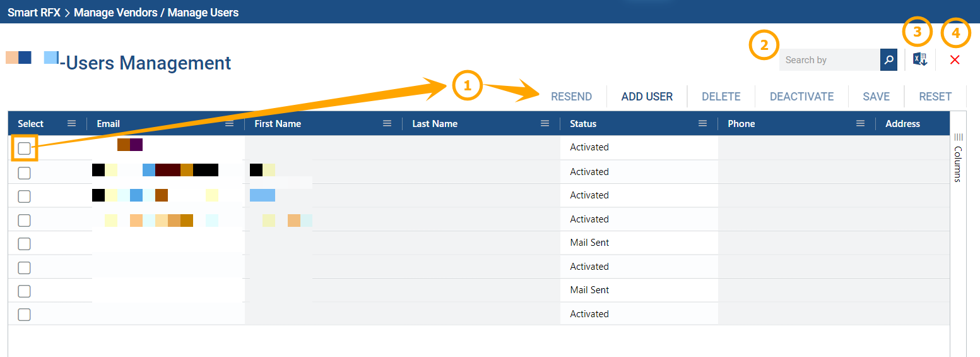Sort by the Address column header

902,124
